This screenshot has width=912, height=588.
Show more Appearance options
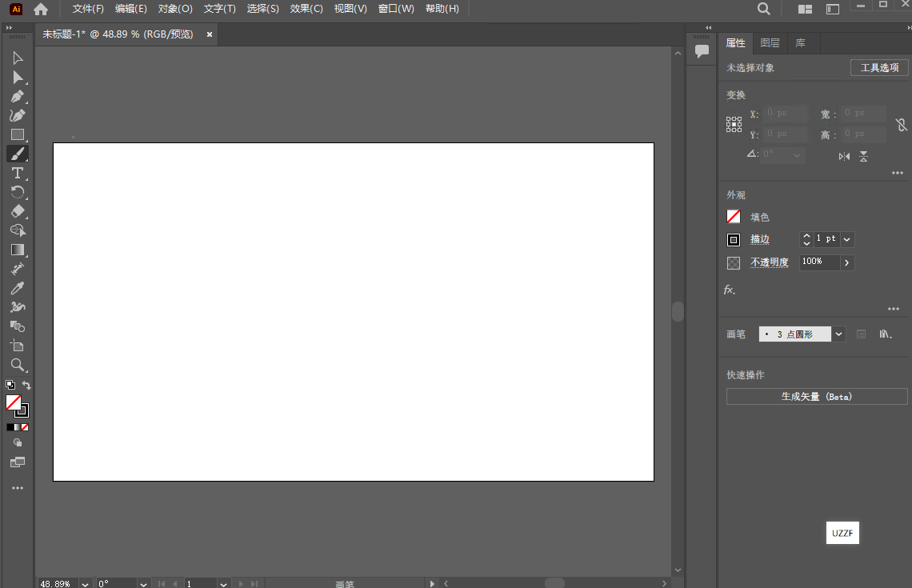894,309
